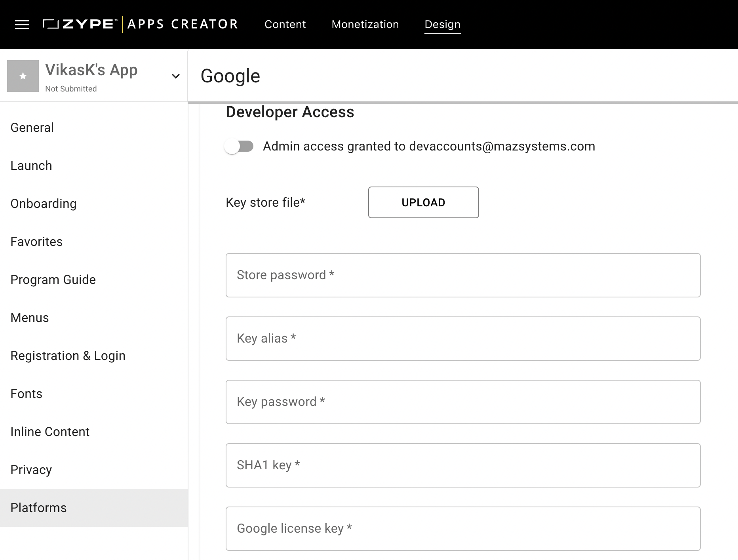Select the Design tab
The height and width of the screenshot is (560, 738).
(442, 24)
